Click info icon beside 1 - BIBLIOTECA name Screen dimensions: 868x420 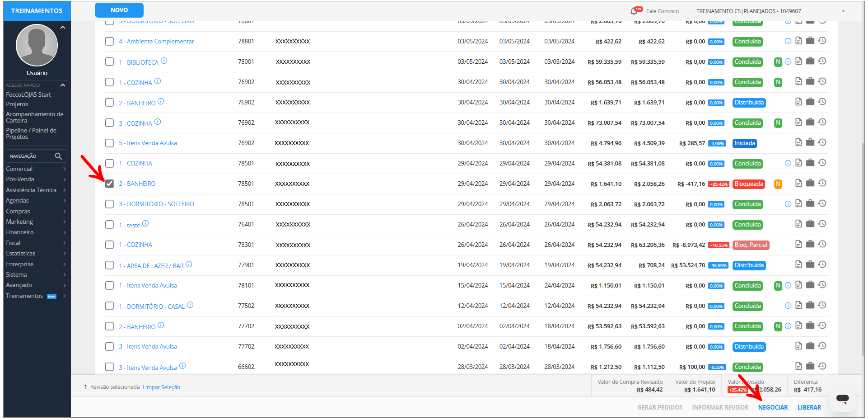click(164, 61)
